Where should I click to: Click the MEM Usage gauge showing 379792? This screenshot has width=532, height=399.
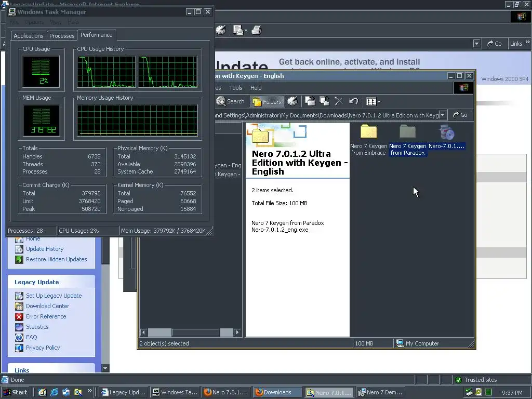(x=42, y=121)
